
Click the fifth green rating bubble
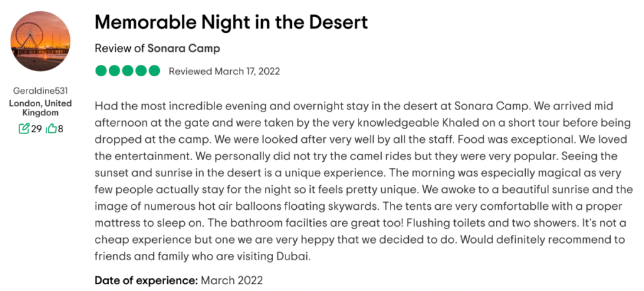[x=154, y=71]
